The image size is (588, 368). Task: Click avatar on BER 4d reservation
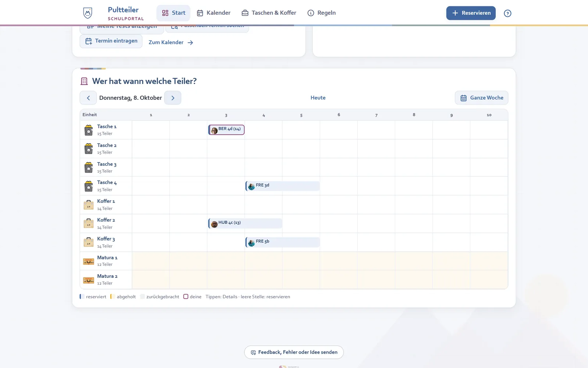click(x=214, y=130)
